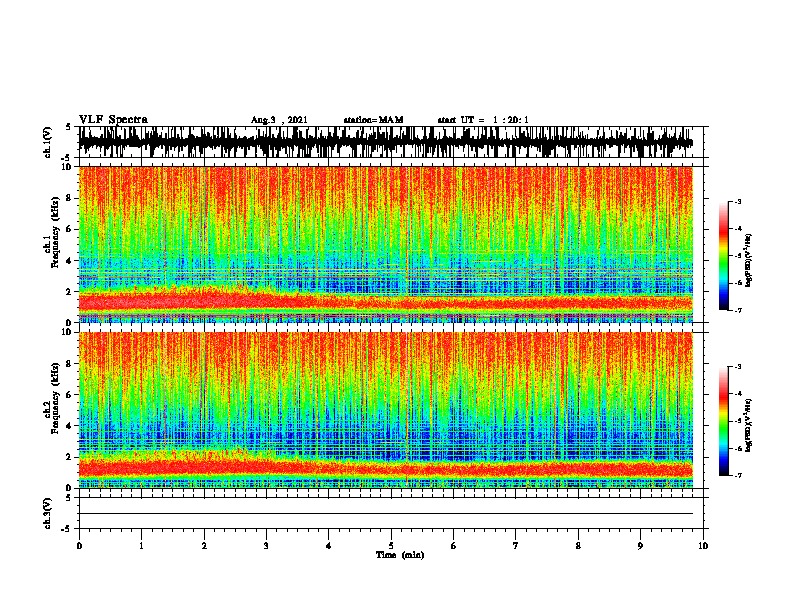The image size is (792, 612).
Task: Click the flat ch.3 voltage trace line
Action: pyautogui.click(x=386, y=514)
